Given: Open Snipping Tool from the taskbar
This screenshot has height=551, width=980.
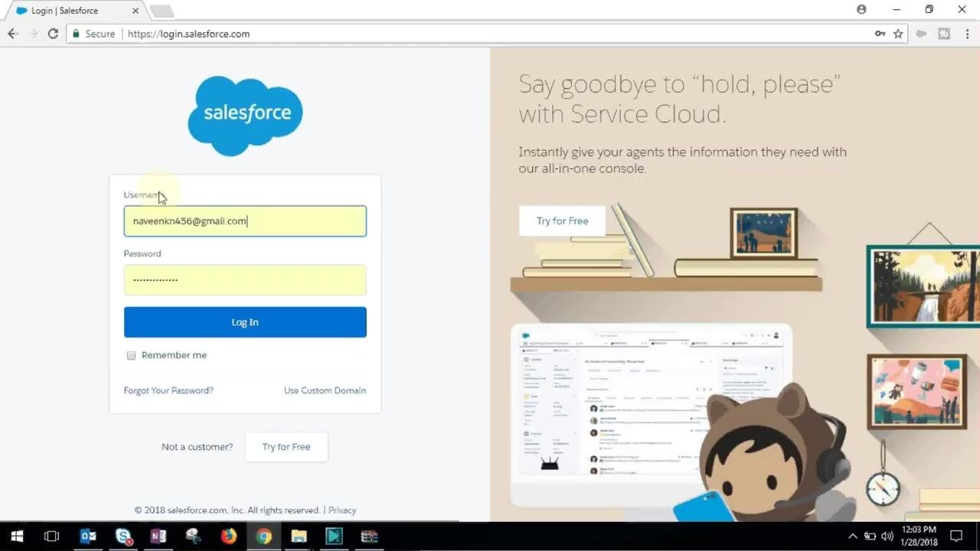Looking at the screenshot, I should [x=193, y=536].
